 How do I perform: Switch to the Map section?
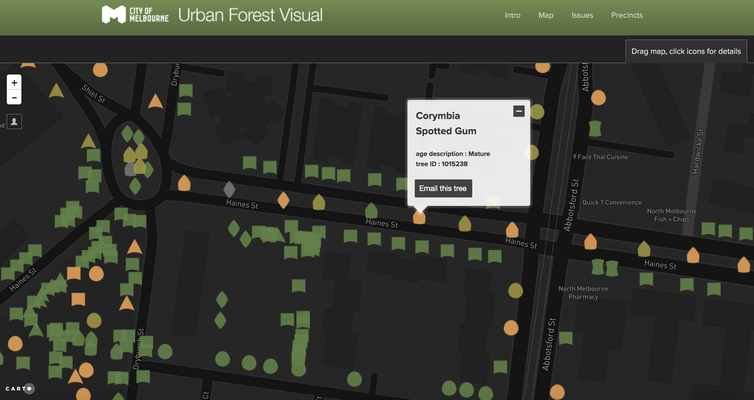tap(545, 16)
